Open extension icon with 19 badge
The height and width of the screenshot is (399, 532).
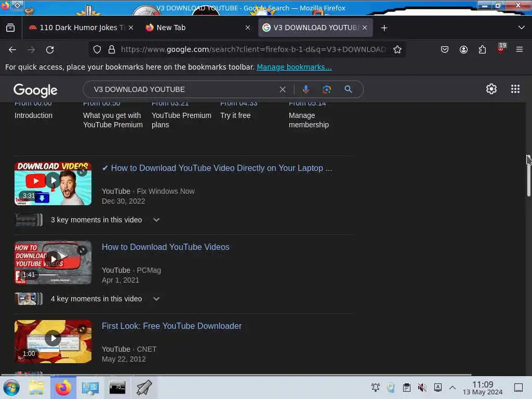(x=501, y=48)
